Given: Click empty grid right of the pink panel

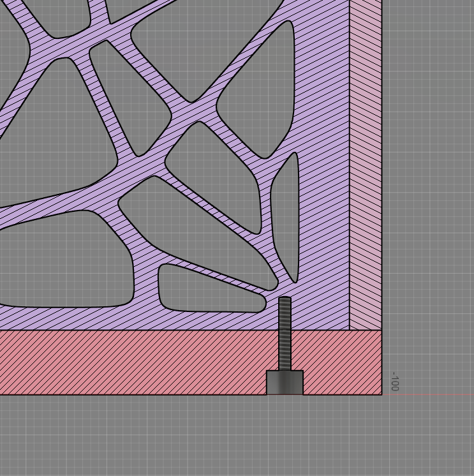Looking at the screenshot, I should tap(427, 191).
